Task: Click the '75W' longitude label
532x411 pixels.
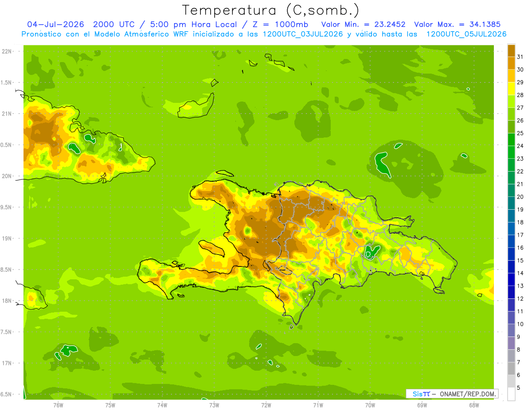Action: click(x=110, y=405)
